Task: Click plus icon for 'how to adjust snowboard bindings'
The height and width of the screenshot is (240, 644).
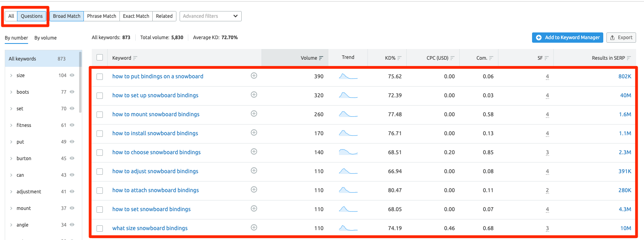Action: point(254,170)
